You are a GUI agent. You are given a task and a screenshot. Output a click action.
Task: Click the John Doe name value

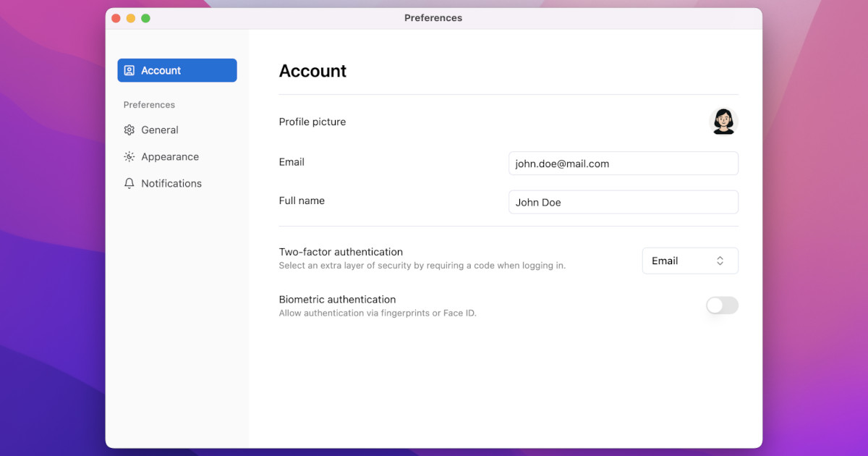coord(538,202)
